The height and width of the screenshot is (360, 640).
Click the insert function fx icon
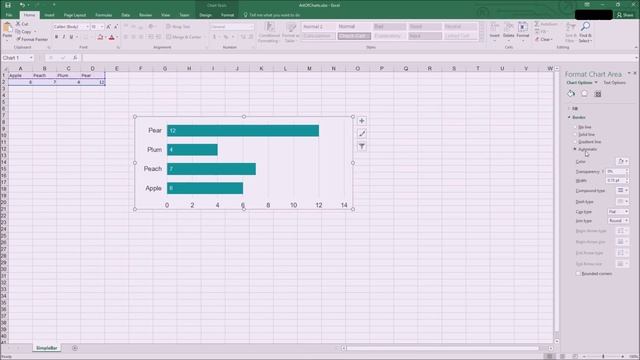click(75, 58)
